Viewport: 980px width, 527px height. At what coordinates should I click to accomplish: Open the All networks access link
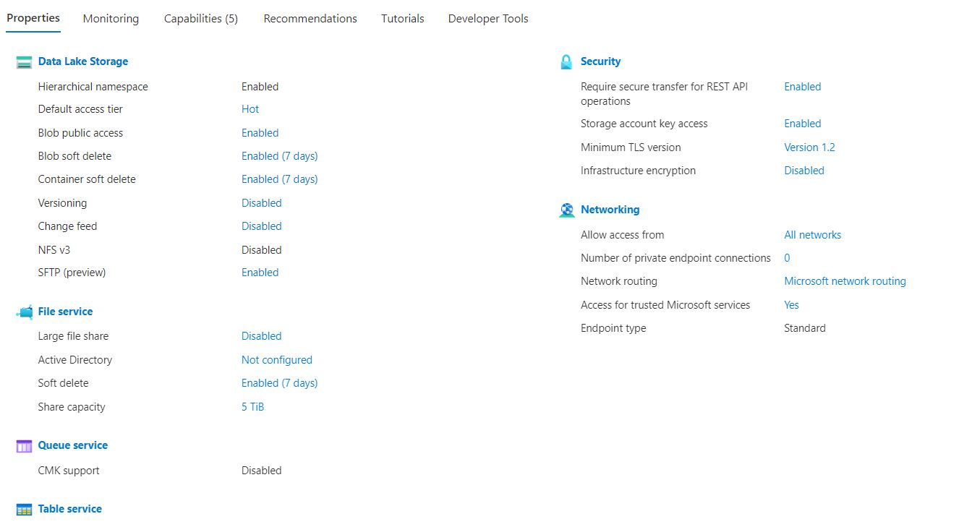point(812,234)
